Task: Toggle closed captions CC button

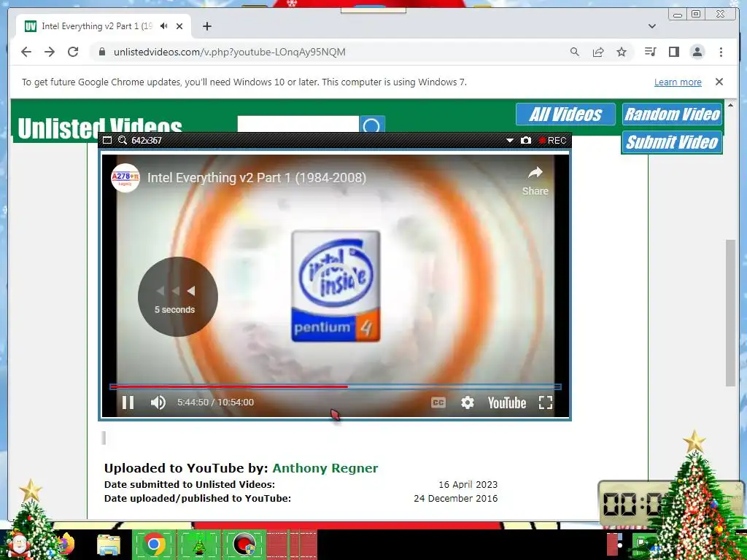Action: (x=438, y=402)
